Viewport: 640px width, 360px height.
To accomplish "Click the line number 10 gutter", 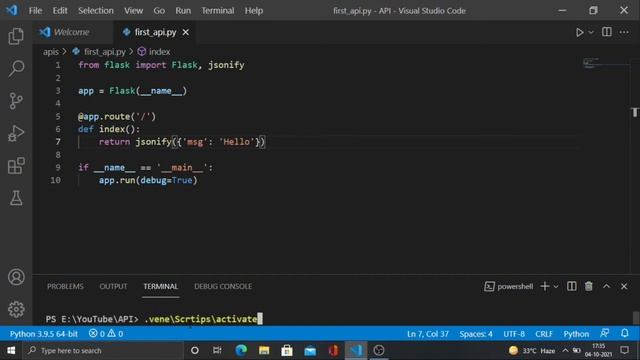I will (x=55, y=180).
